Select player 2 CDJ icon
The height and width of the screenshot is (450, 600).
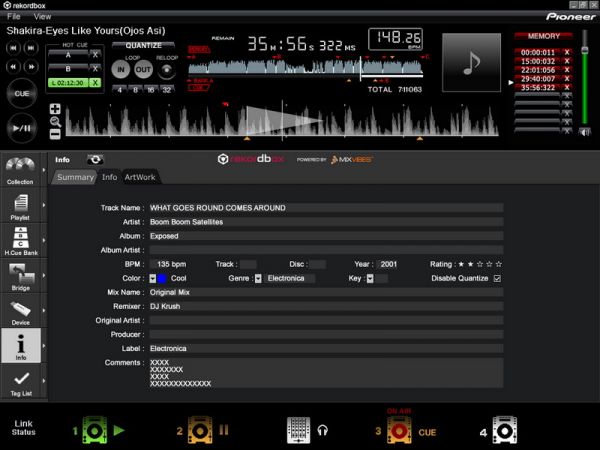pyautogui.click(x=199, y=430)
